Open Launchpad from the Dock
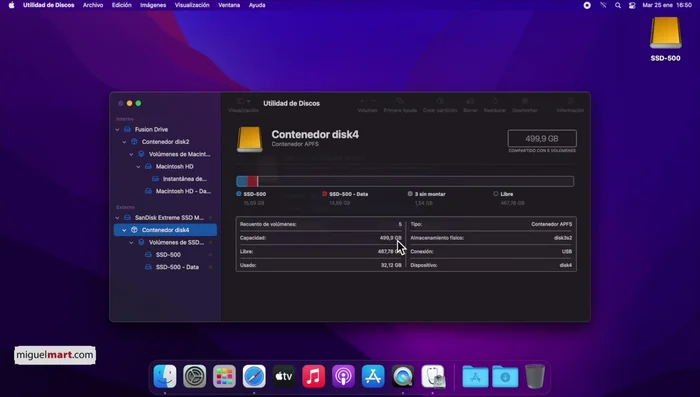This screenshot has width=700, height=397. pos(224,376)
